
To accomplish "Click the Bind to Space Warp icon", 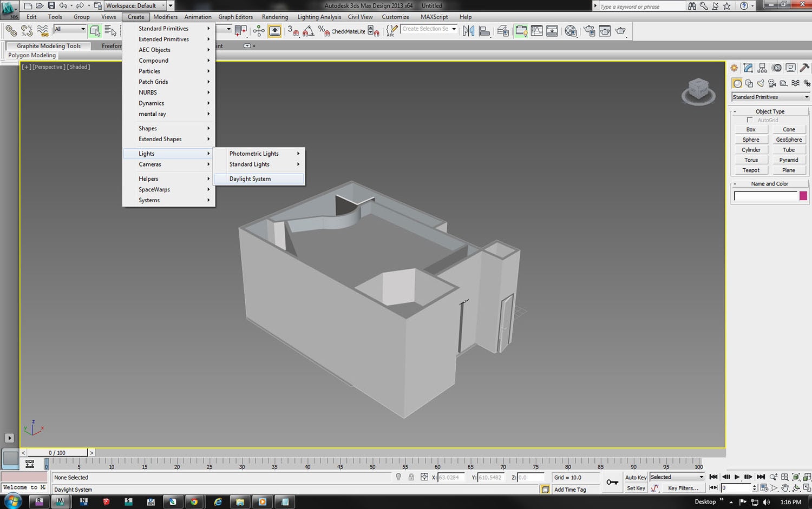I will (42, 31).
